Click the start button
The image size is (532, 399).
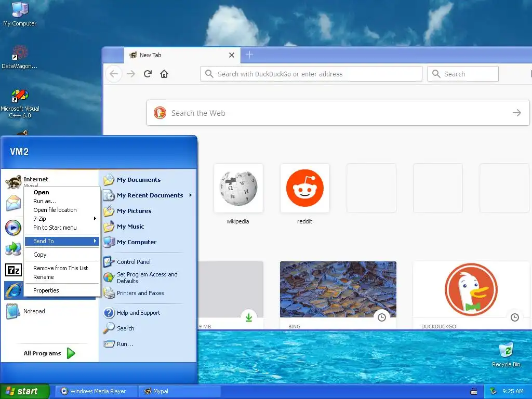pos(25,391)
